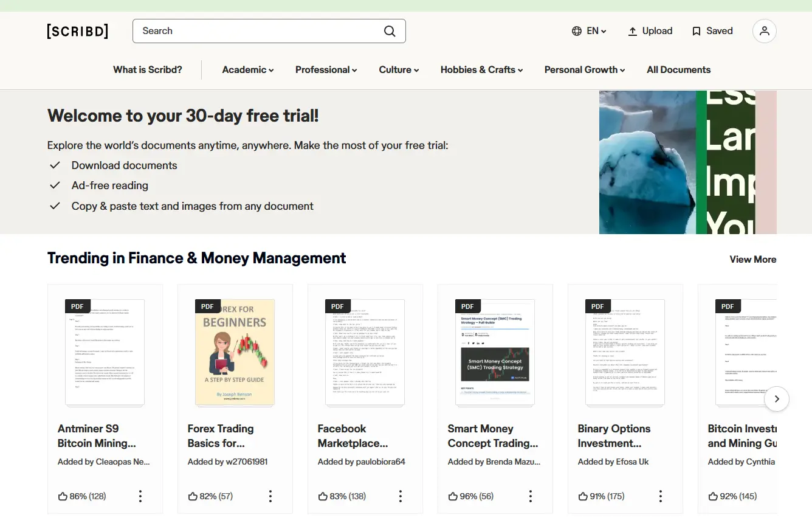Open the more options menu for Facebook Marketplace
Image resolution: width=812 pixels, height=526 pixels.
(x=401, y=496)
